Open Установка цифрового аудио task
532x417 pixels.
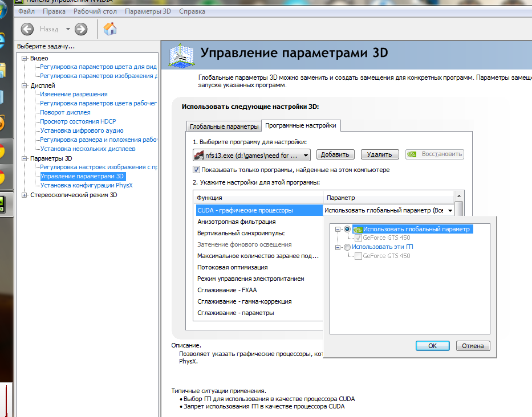[82, 130]
